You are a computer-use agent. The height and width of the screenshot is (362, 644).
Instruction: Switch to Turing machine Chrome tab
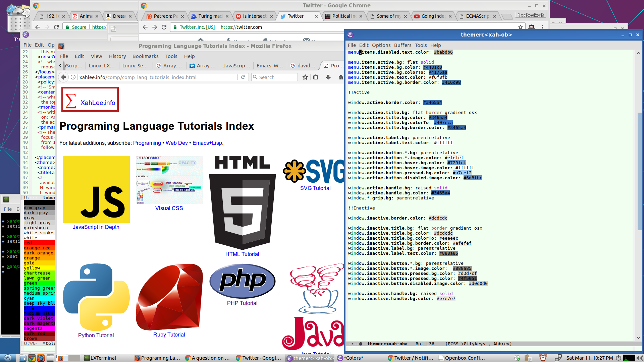[210, 16]
